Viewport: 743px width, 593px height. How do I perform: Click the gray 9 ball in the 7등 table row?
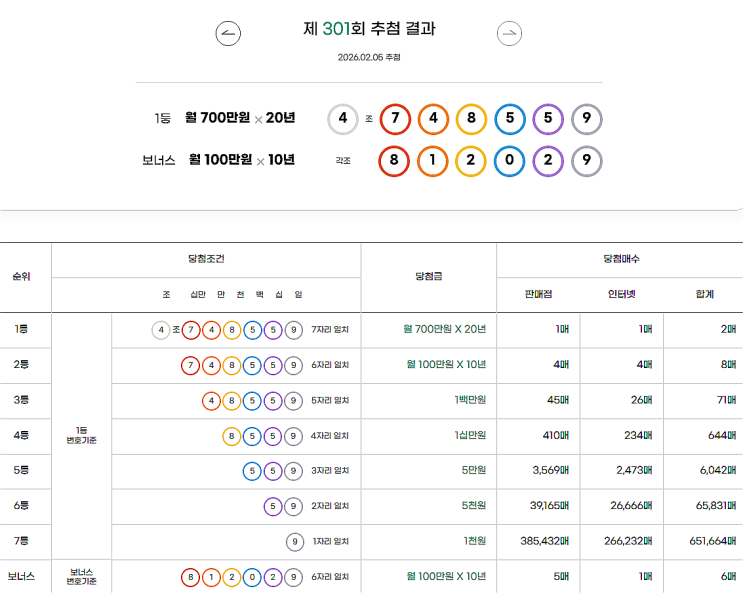(295, 542)
